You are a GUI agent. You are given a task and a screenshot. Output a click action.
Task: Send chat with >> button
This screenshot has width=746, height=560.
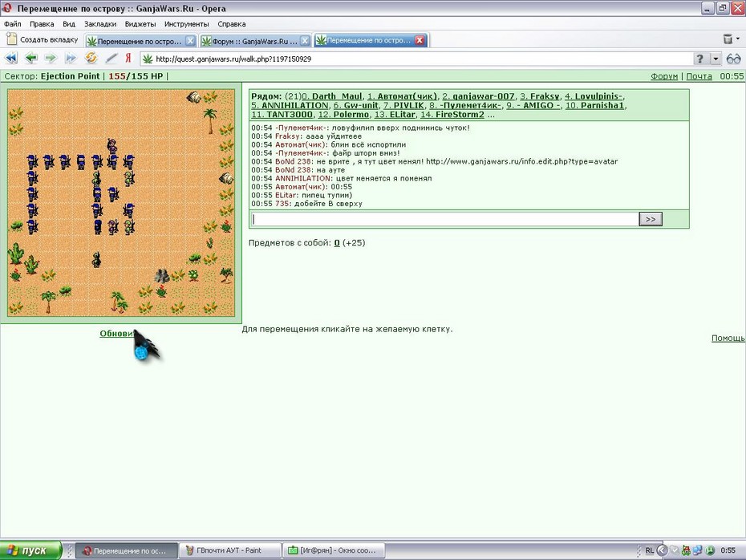click(x=651, y=219)
